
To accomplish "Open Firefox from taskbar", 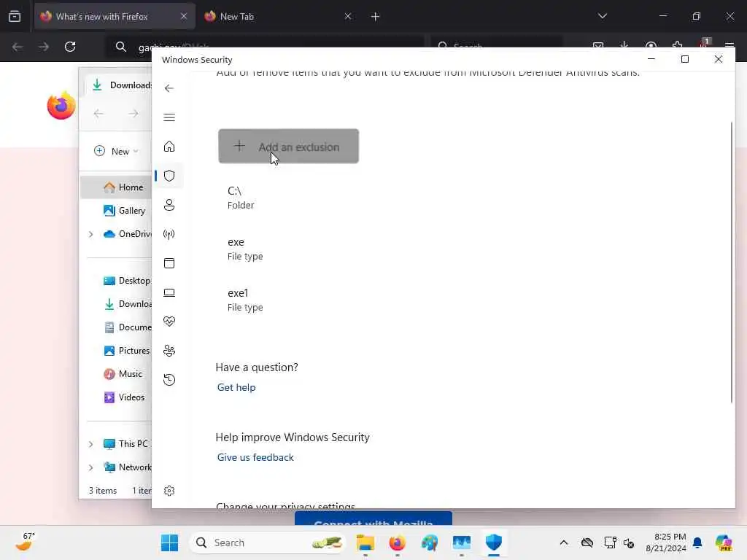I will point(398,542).
